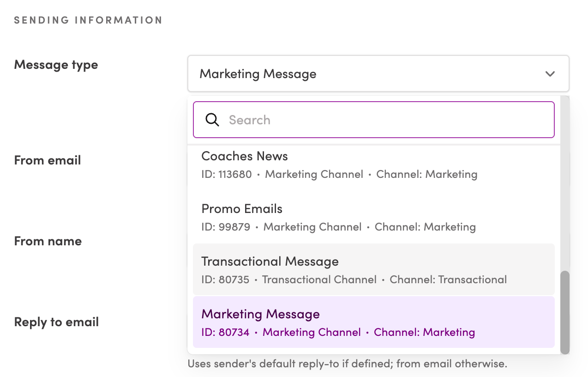Click the magnifying glass search icon

click(x=212, y=120)
